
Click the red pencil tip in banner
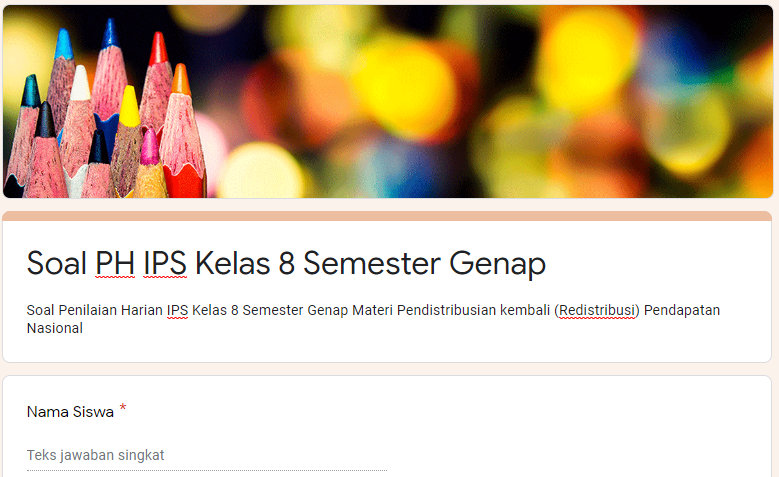click(x=158, y=48)
